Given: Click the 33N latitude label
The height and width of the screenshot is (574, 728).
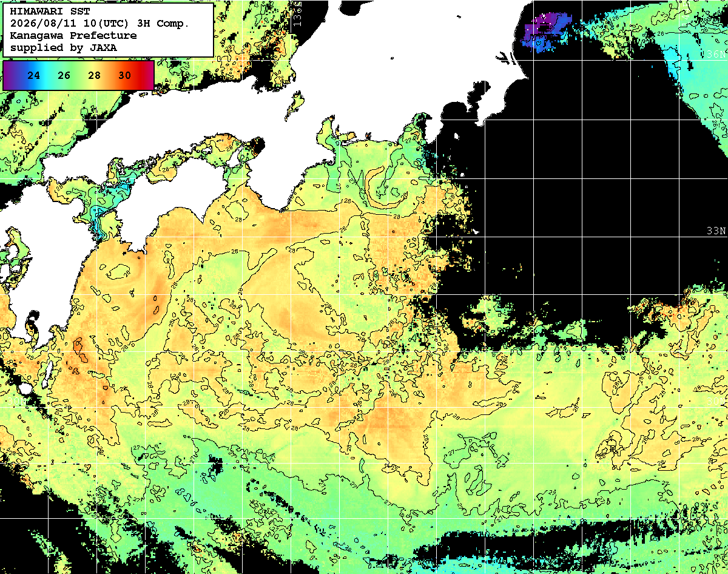Looking at the screenshot, I should (x=716, y=231).
